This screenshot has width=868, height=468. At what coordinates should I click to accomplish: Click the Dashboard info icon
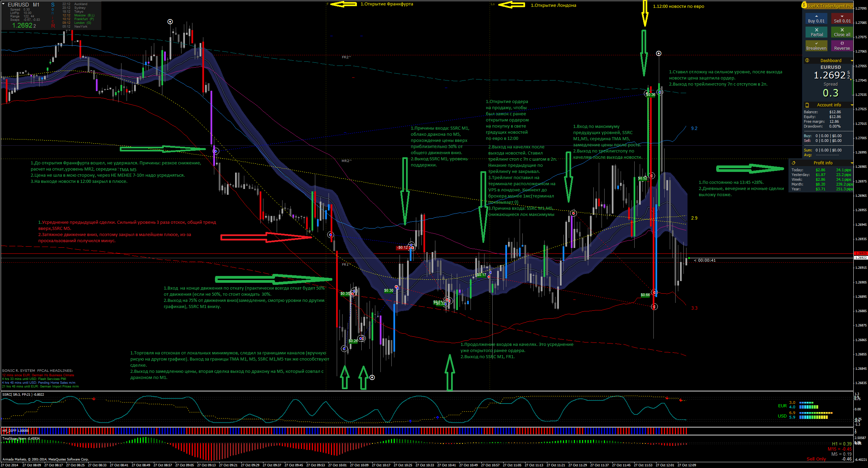coord(807,60)
